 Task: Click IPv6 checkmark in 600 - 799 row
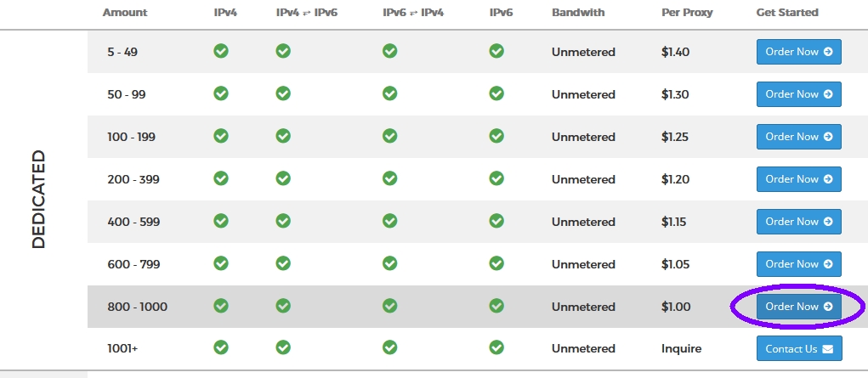coord(496,262)
